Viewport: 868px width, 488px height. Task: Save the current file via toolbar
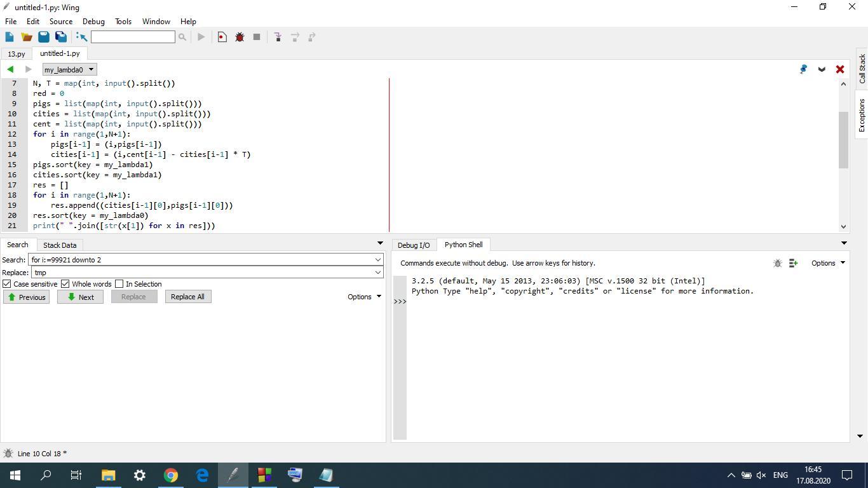44,37
